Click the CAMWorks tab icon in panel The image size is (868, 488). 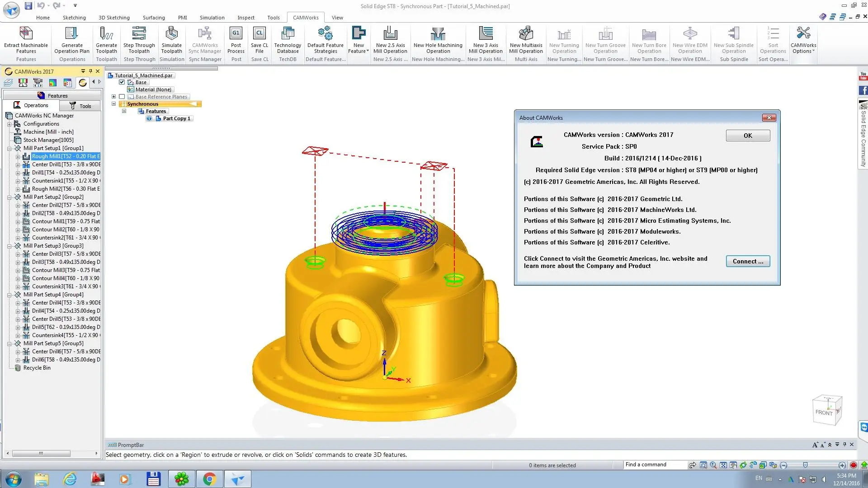pos(82,83)
